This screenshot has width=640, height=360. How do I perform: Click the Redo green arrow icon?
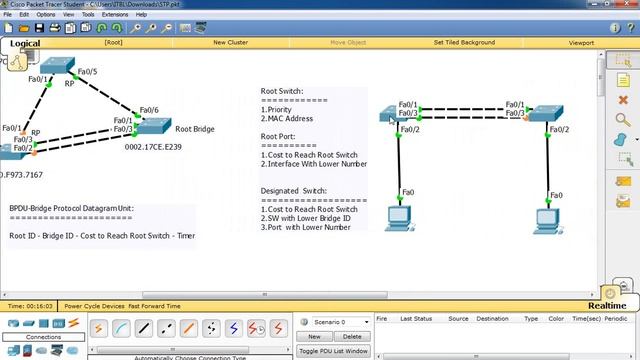(x=117, y=28)
